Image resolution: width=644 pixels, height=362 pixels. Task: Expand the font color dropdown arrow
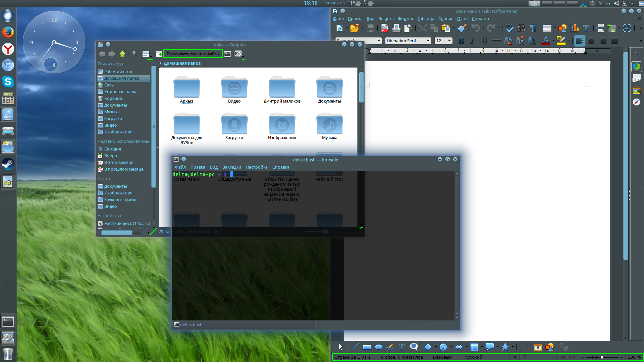tap(553, 41)
